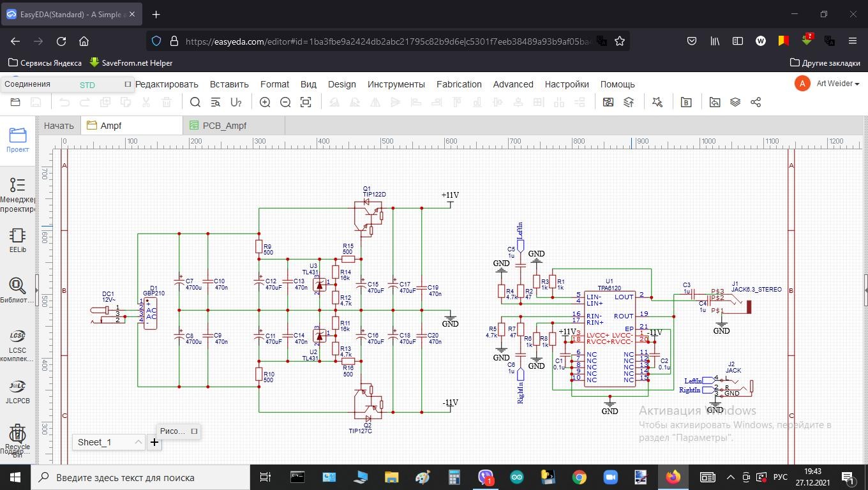Click the share icon in toolbar
This screenshot has height=490, width=868.
(x=756, y=102)
